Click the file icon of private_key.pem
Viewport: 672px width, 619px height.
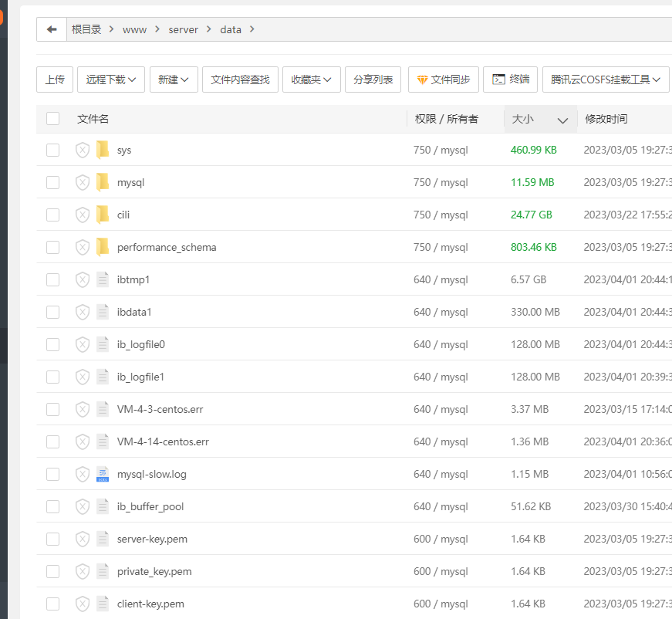coord(103,571)
